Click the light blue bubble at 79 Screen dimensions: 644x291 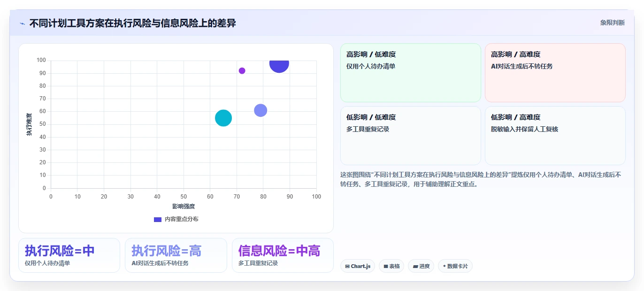261,110
